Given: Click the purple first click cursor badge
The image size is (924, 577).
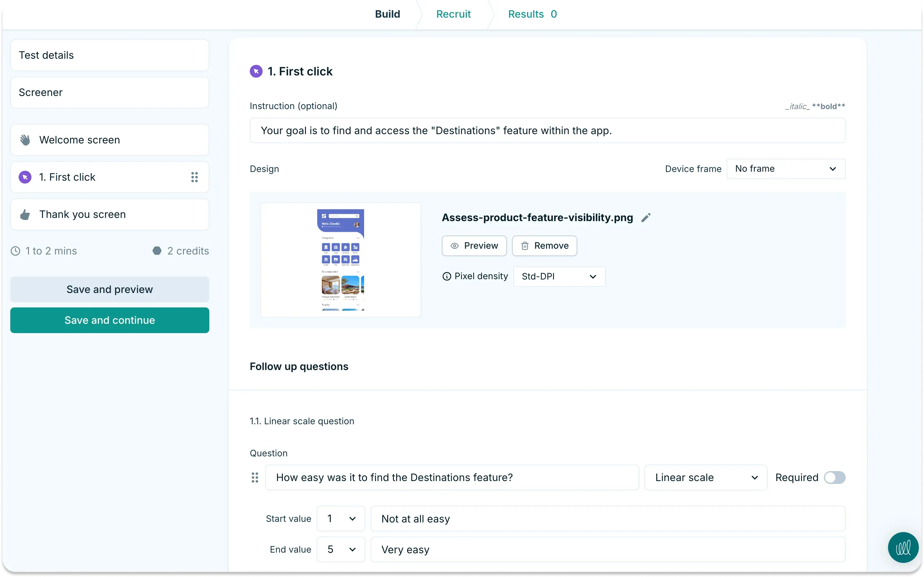Looking at the screenshot, I should [x=256, y=71].
